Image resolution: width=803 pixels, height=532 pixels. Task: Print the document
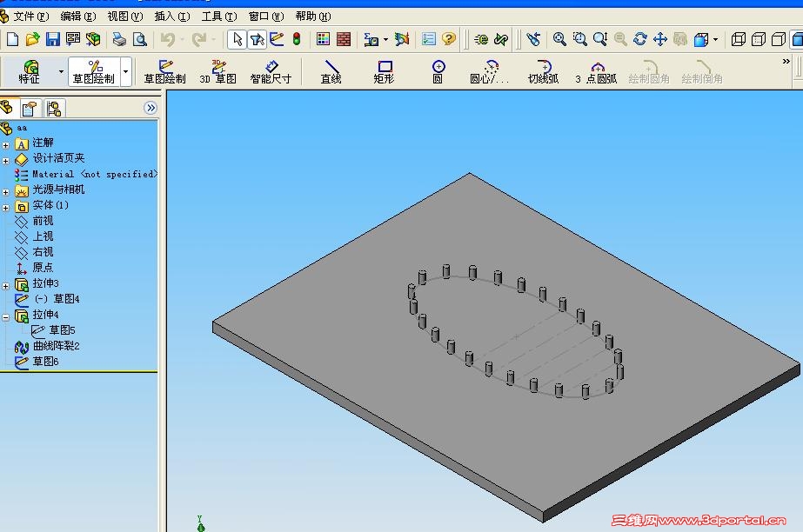tap(119, 39)
